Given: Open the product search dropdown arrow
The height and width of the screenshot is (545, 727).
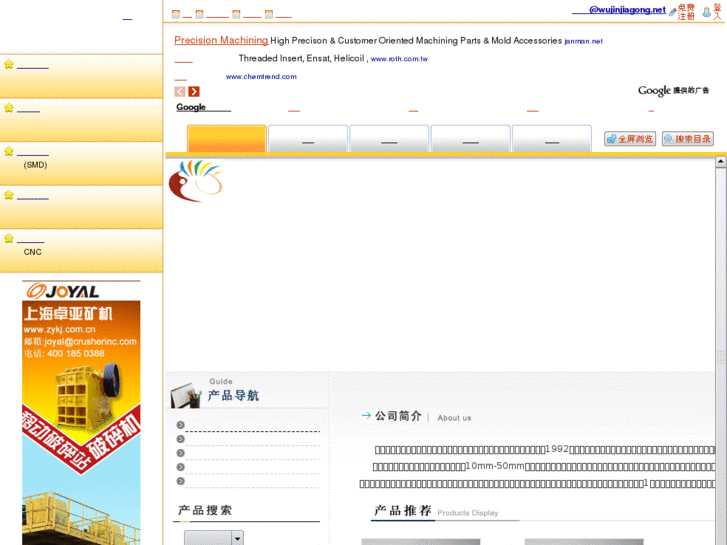Looking at the screenshot, I should click(x=237, y=538).
